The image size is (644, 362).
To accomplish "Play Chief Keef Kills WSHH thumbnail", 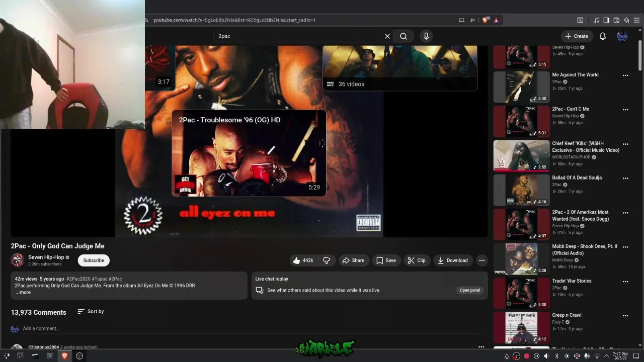I will click(x=521, y=156).
